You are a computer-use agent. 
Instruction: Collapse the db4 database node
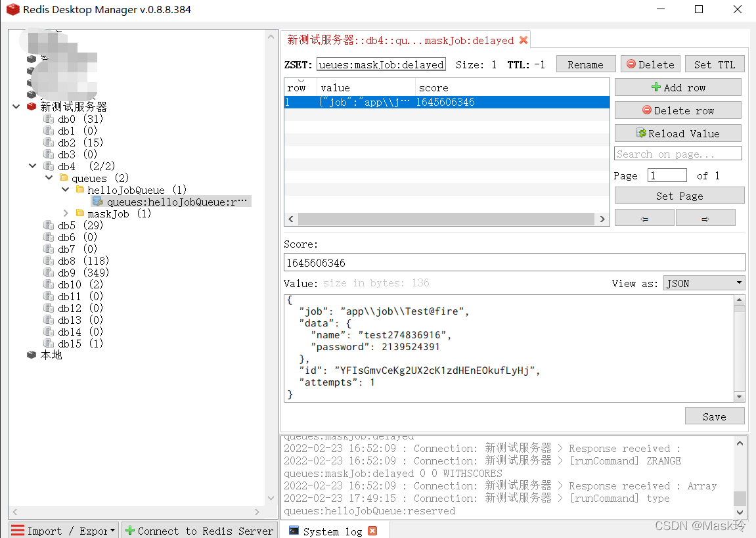[32, 166]
